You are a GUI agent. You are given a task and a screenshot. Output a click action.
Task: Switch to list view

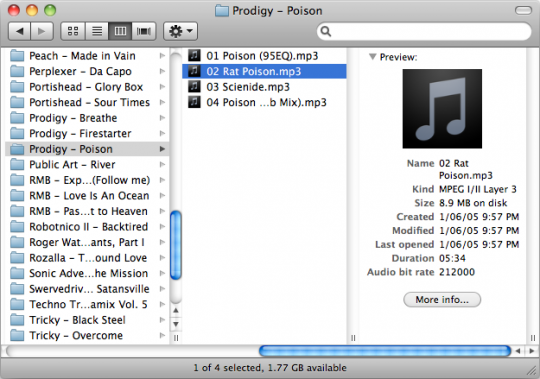click(x=97, y=31)
